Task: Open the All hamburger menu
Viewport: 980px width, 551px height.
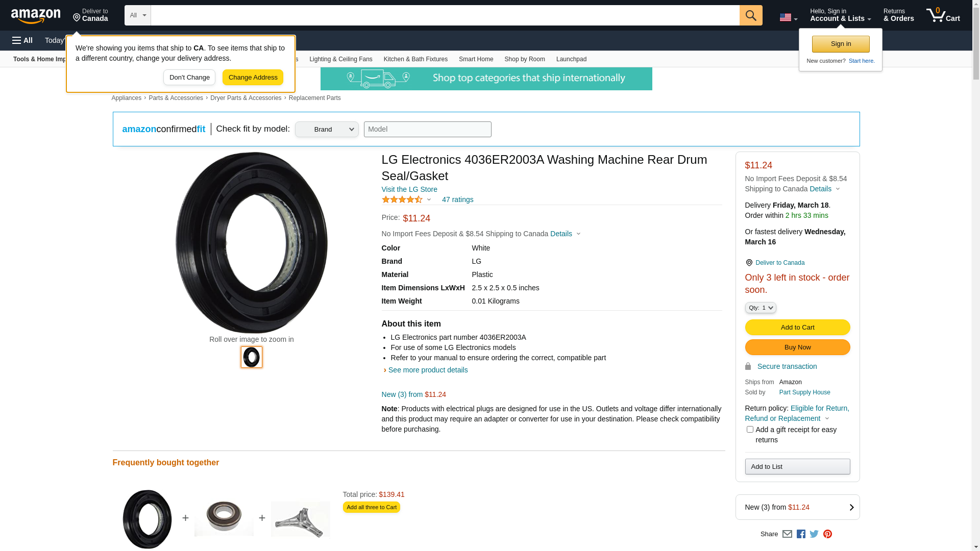Action: pos(22,40)
